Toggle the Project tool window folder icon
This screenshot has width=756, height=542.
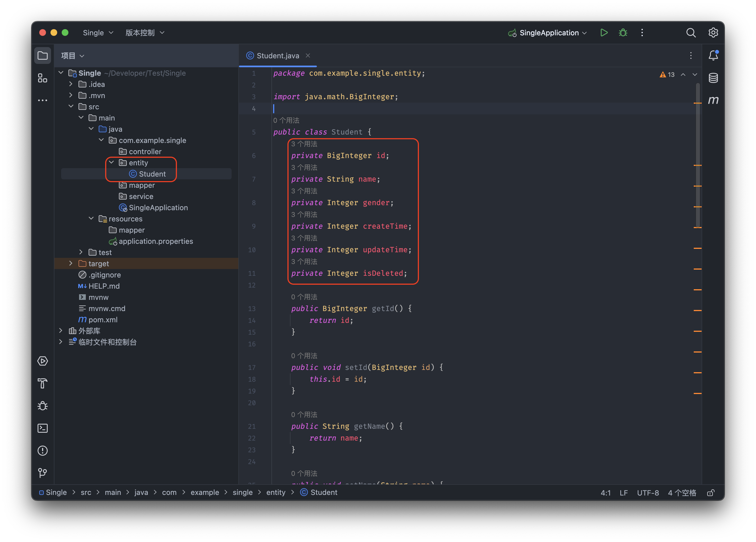42,55
